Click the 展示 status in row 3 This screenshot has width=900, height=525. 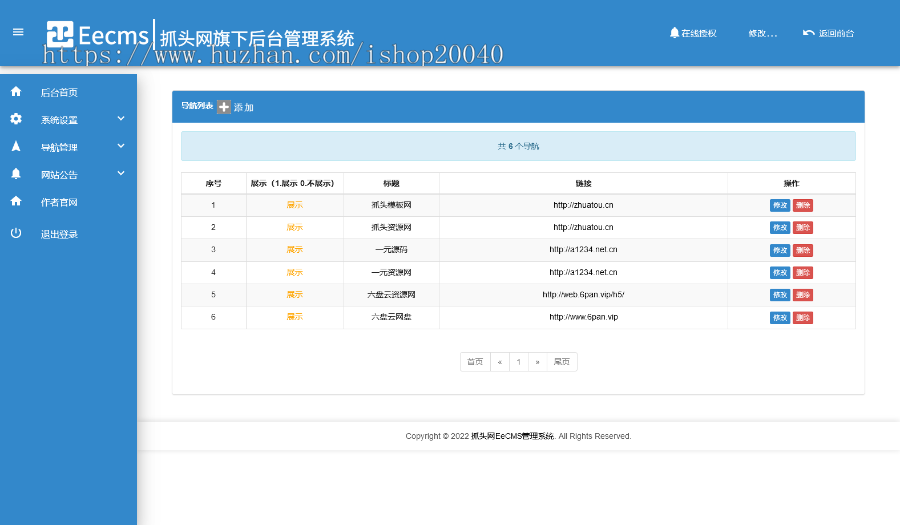click(294, 250)
